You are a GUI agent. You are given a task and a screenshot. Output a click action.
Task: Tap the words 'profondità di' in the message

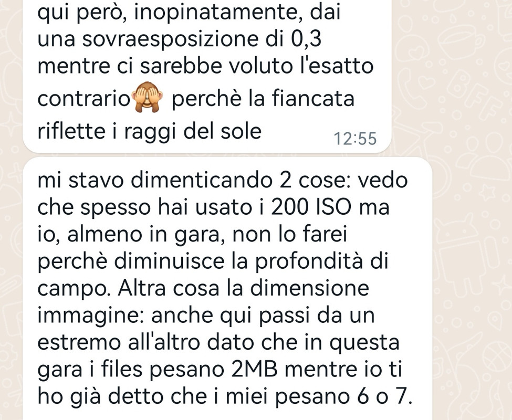pyautogui.click(x=321, y=262)
